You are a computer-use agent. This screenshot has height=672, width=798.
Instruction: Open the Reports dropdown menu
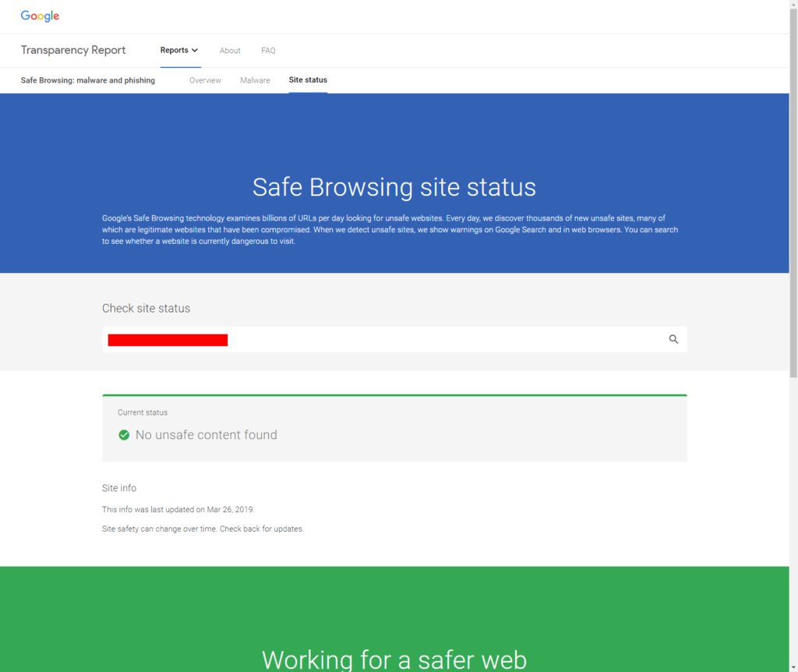(x=179, y=50)
